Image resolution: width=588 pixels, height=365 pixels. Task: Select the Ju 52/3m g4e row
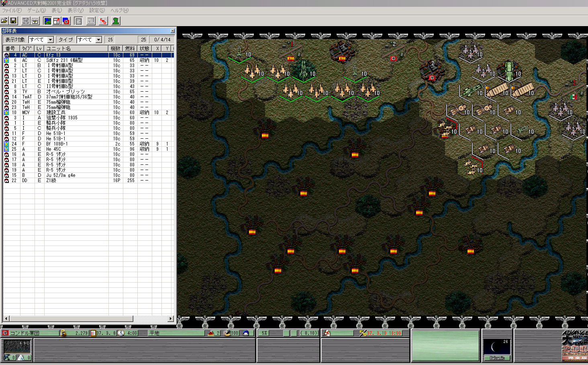click(x=88, y=175)
